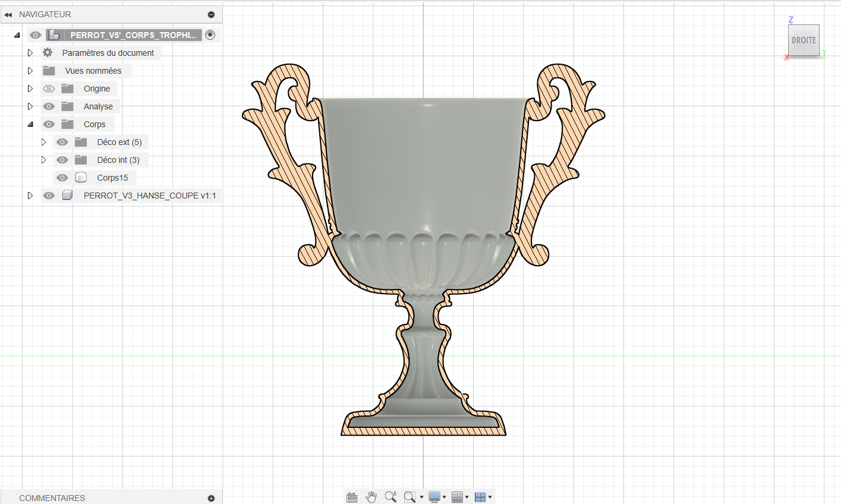Click the Look At camera icon
The image size is (841, 504).
point(352,497)
